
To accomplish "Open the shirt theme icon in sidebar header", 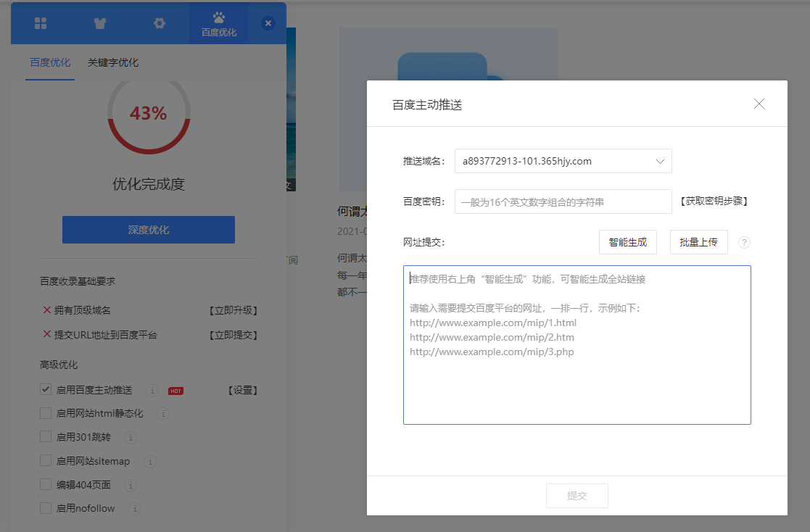I will [x=99, y=23].
